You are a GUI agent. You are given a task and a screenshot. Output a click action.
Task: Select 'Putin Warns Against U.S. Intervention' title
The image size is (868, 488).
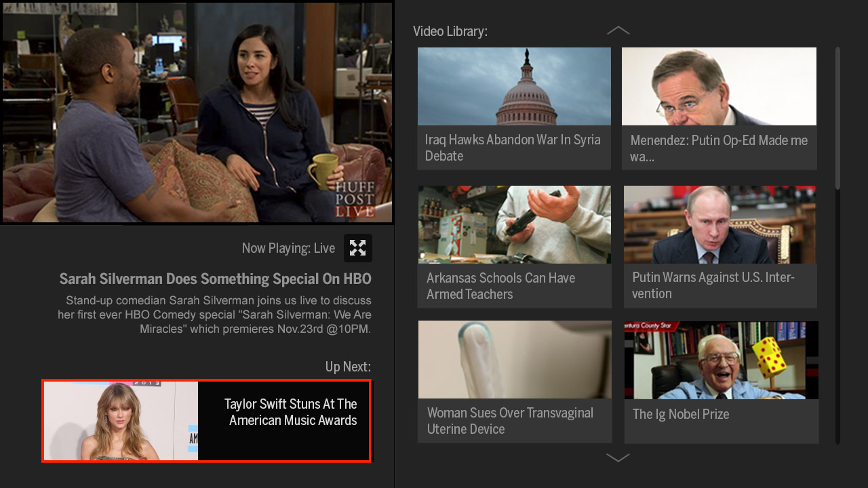click(x=713, y=285)
